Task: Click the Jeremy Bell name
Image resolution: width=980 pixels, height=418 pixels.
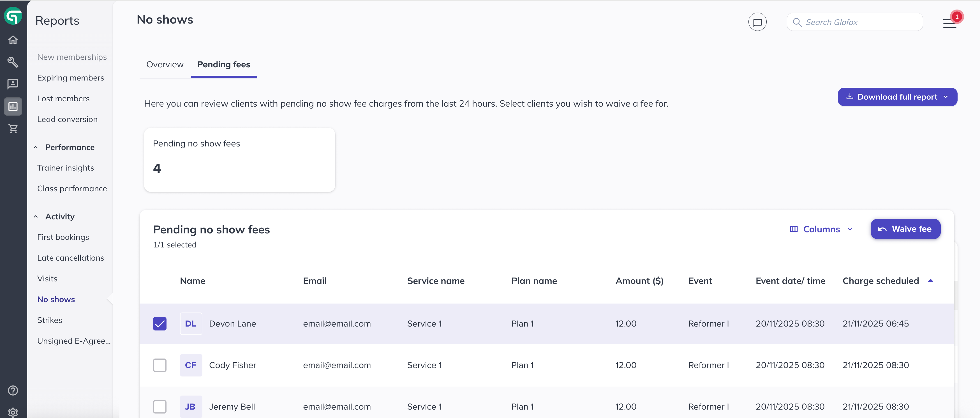Action: click(232, 406)
